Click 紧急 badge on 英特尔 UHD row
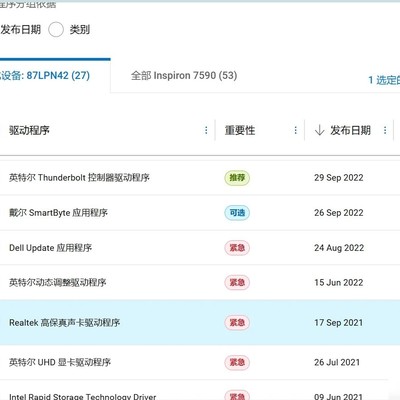This screenshot has width=400, height=400. 237,362
